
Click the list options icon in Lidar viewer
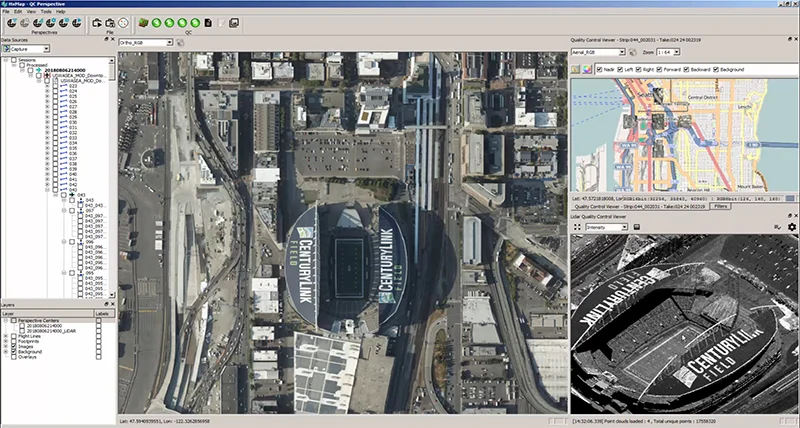click(x=778, y=227)
